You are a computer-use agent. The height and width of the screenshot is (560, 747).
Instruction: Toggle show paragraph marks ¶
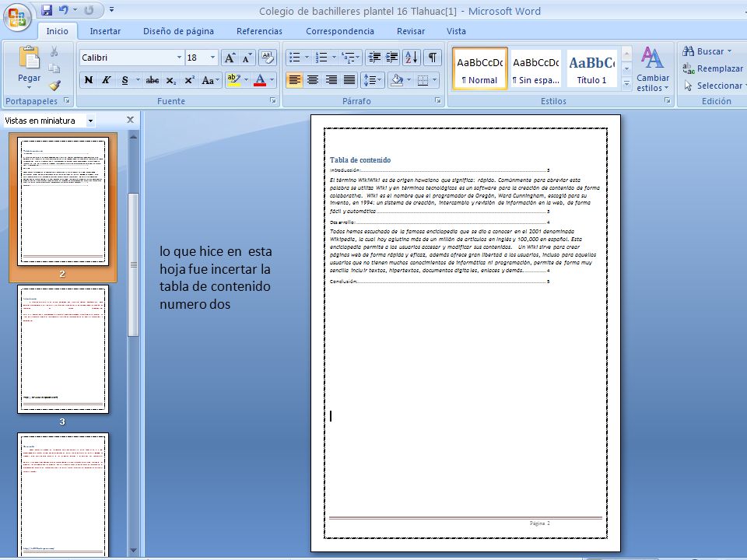coord(433,58)
